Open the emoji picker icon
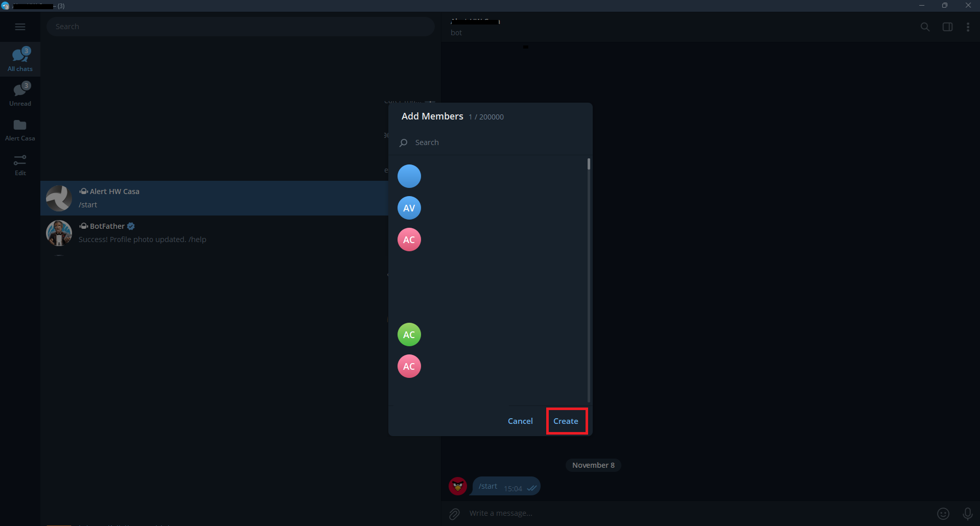Viewport: 980px width, 526px height. coord(943,514)
